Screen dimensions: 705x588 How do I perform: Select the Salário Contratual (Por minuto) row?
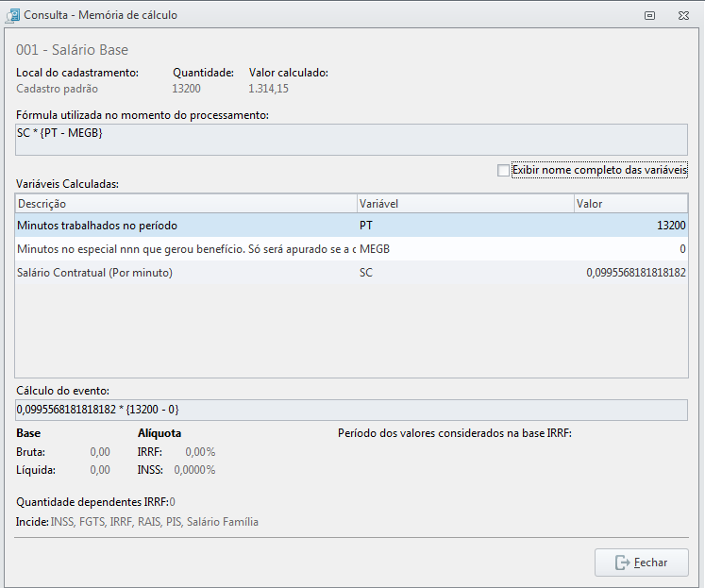click(351, 273)
